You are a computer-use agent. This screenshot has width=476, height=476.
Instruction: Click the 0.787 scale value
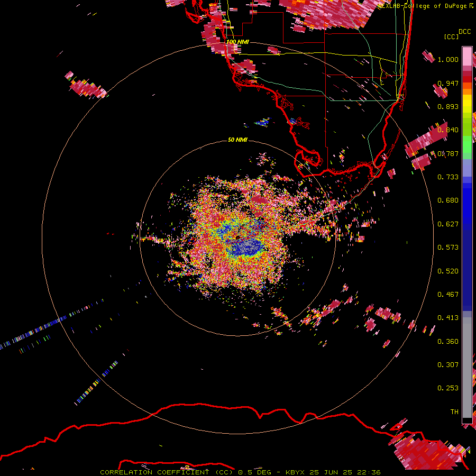coord(448,153)
